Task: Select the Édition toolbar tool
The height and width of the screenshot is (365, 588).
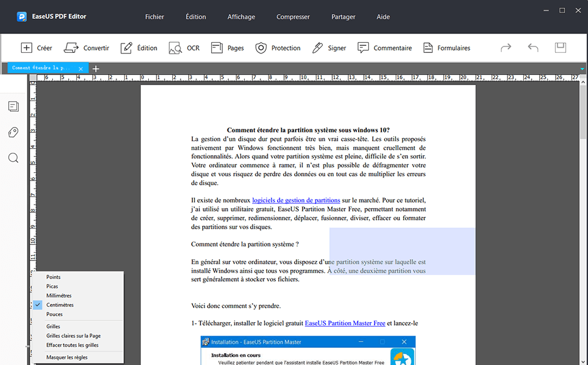Action: click(x=139, y=48)
